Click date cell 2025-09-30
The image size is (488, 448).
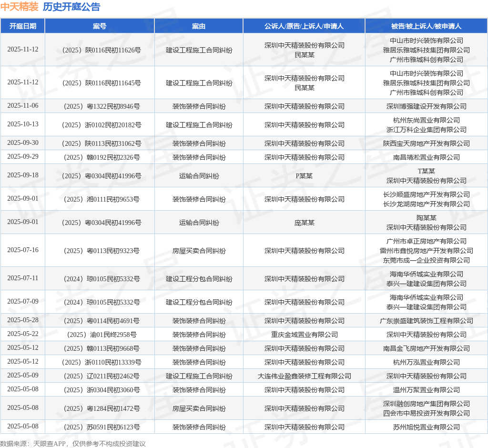coord(23,143)
